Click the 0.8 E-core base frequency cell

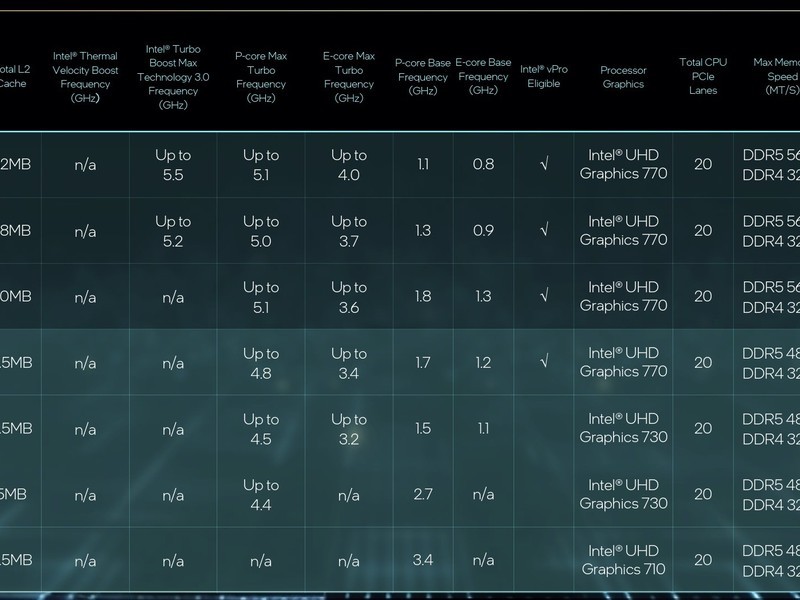coord(483,164)
